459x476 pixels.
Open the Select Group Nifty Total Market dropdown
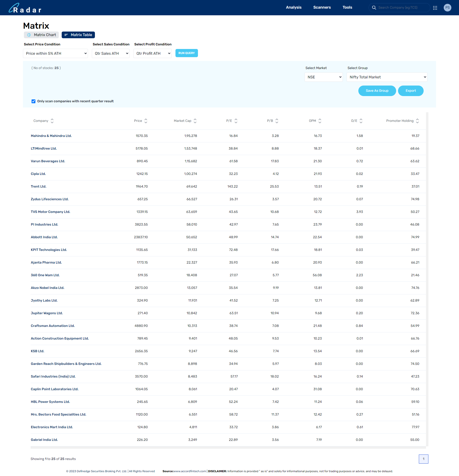click(387, 77)
